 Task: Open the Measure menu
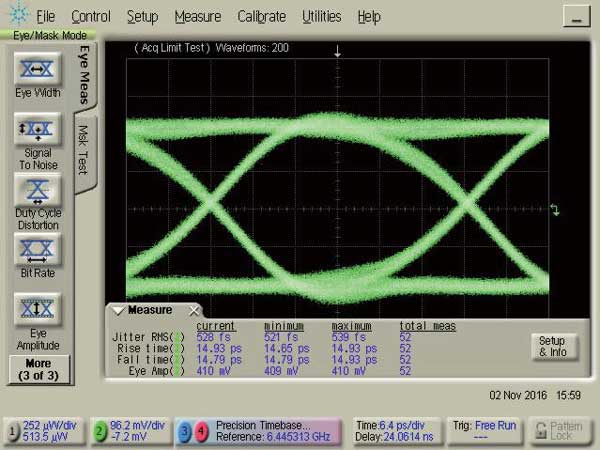[197, 17]
